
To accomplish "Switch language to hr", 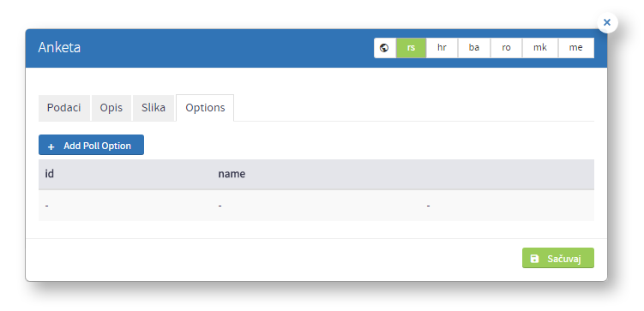I will (442, 48).
